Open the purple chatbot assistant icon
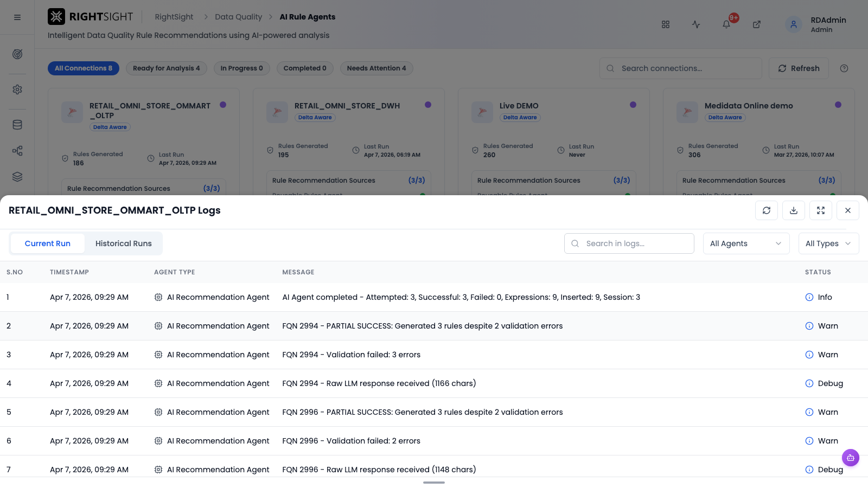 tap(851, 458)
